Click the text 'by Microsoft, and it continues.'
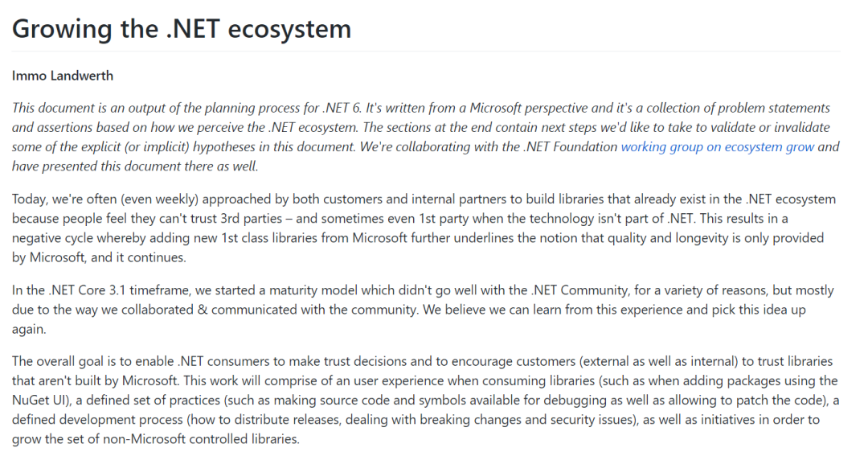868x452 pixels. [99, 257]
